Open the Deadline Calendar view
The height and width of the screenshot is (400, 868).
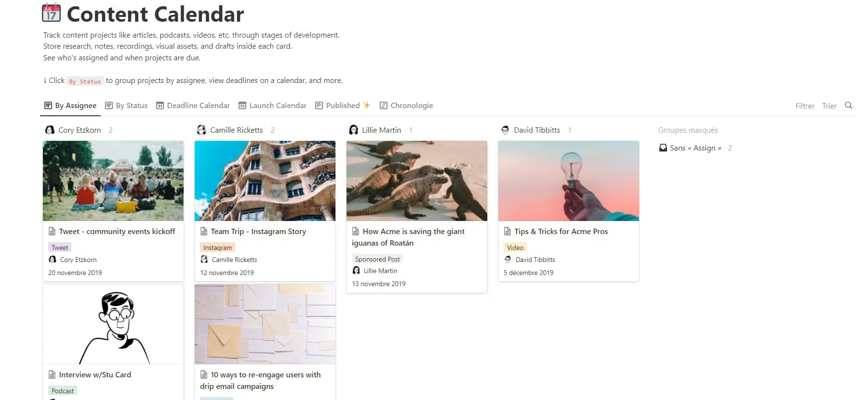tap(193, 106)
